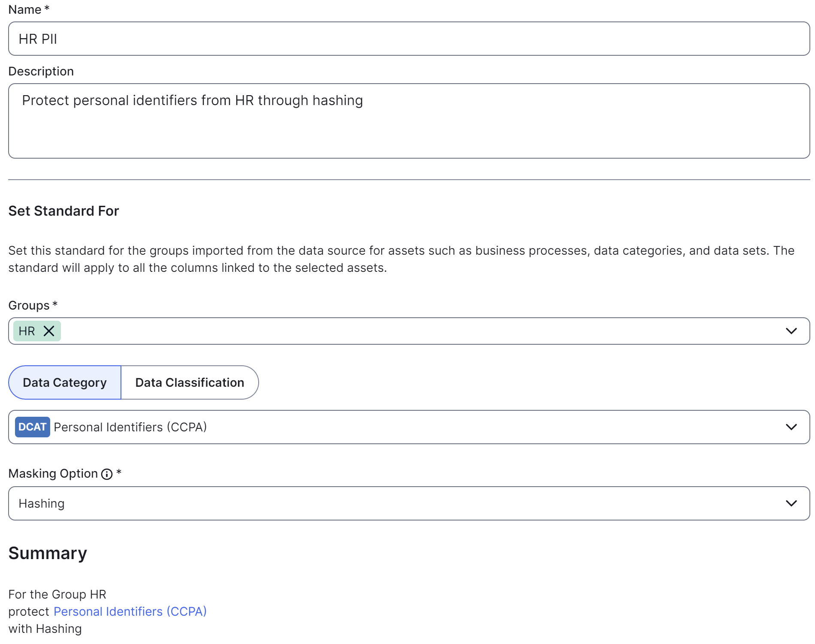
Task: Remove the HR group tag
Action: (x=49, y=331)
